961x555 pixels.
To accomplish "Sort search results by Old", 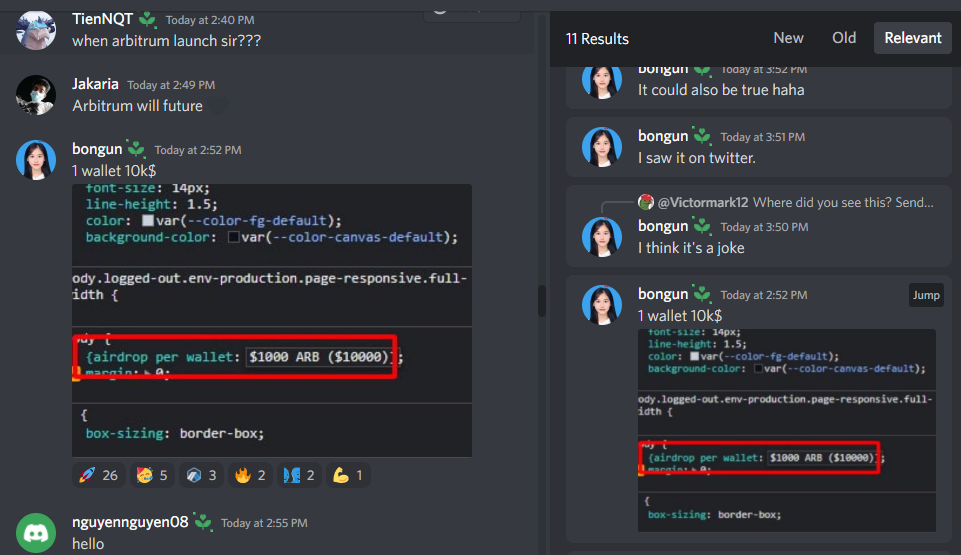I will (x=844, y=38).
